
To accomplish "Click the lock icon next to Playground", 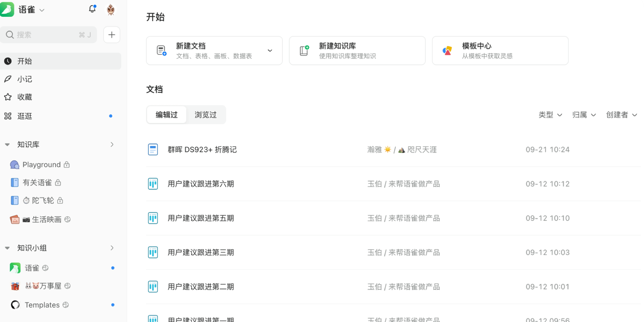I will point(67,164).
